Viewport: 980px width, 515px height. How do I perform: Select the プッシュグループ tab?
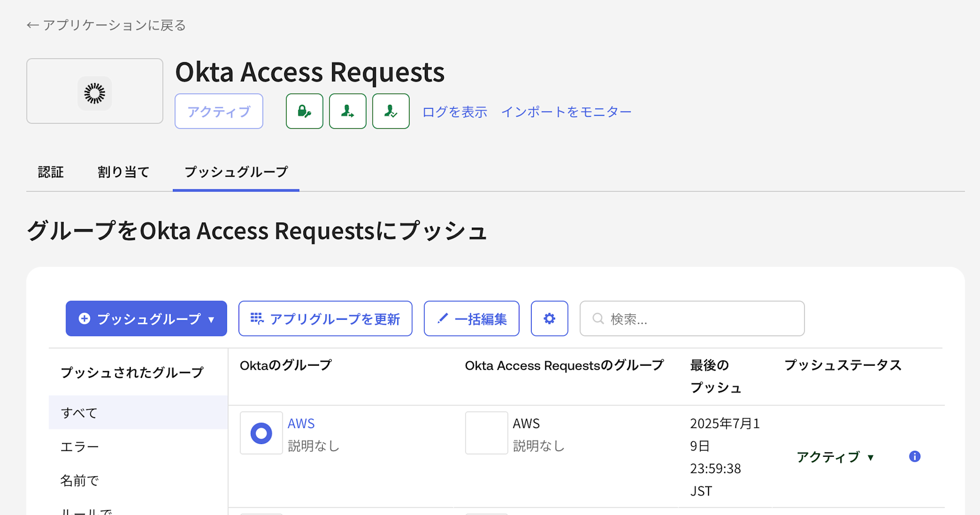point(236,172)
